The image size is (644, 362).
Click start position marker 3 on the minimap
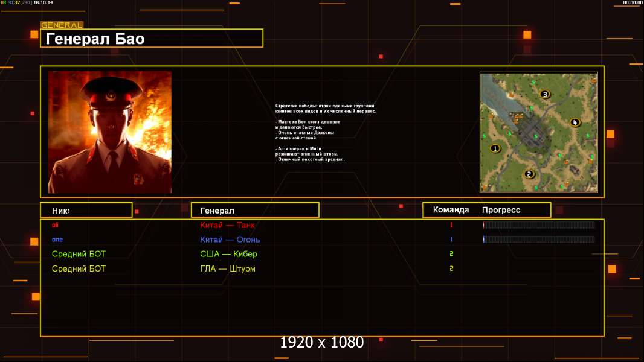[544, 94]
